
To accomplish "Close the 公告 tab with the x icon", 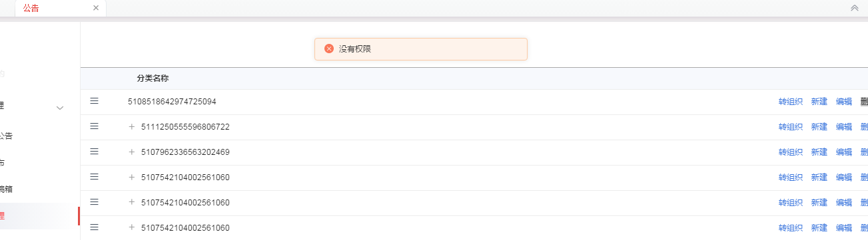I will [x=96, y=8].
